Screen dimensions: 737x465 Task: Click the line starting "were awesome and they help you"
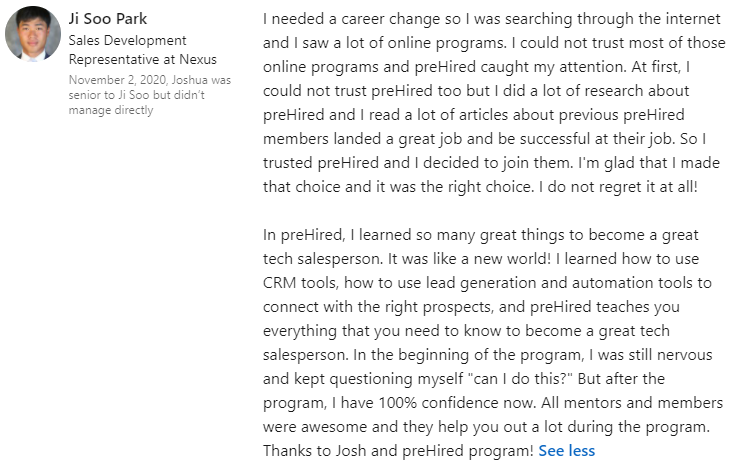coord(482,429)
